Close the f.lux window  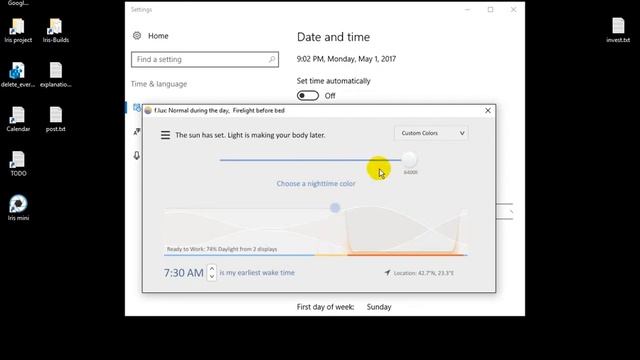(x=488, y=111)
